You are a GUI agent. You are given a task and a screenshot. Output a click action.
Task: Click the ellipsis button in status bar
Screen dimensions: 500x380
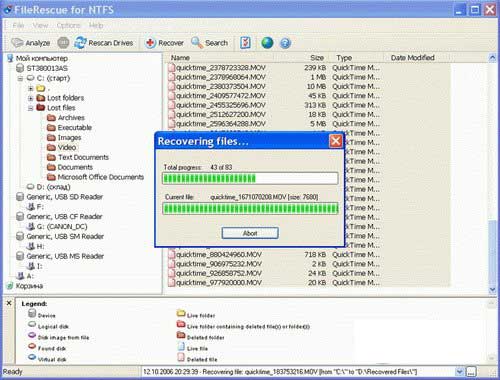[471, 372]
